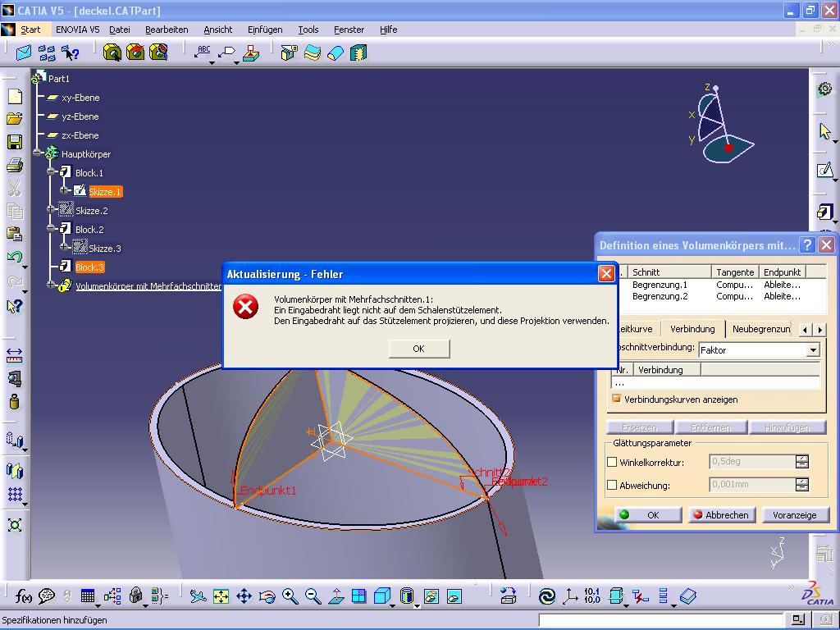Click the tab scroll right arrow
Viewport: 840px width, 630px height.
click(x=819, y=330)
